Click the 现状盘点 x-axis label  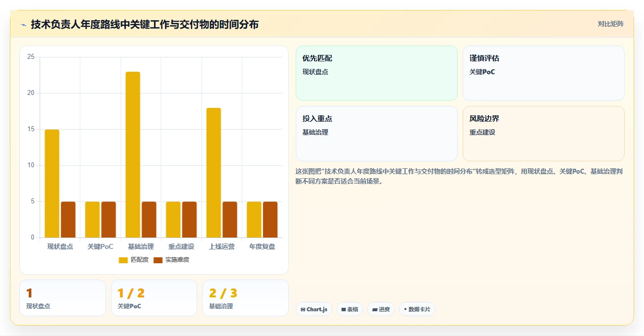click(x=60, y=246)
